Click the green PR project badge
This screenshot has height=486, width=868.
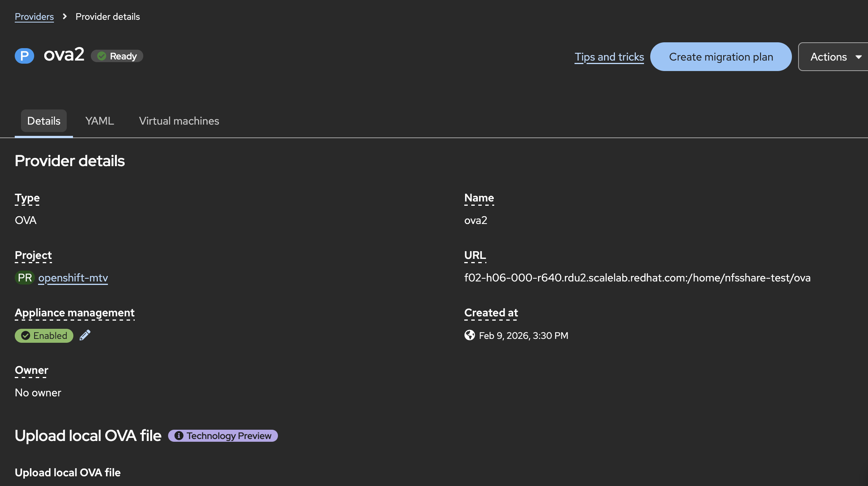(x=25, y=278)
